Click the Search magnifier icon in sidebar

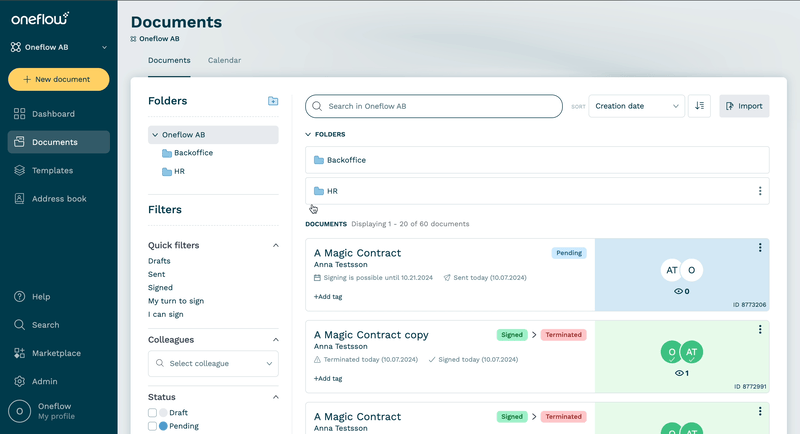(19, 325)
